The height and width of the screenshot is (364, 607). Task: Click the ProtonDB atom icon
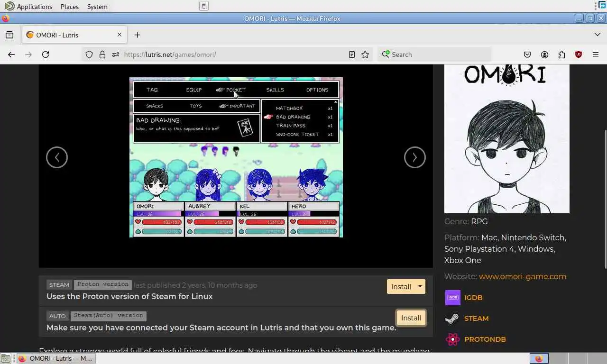pyautogui.click(x=453, y=339)
